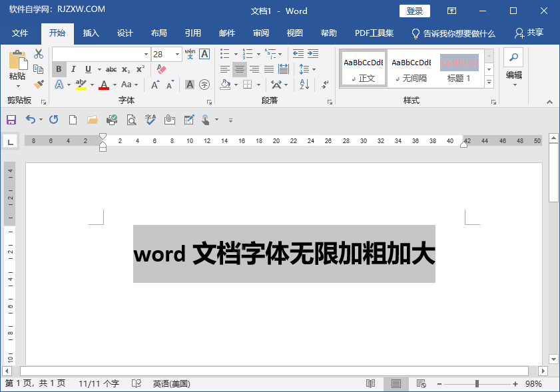Click the Increase Font Size icon
The image size is (560, 392).
[x=154, y=85]
